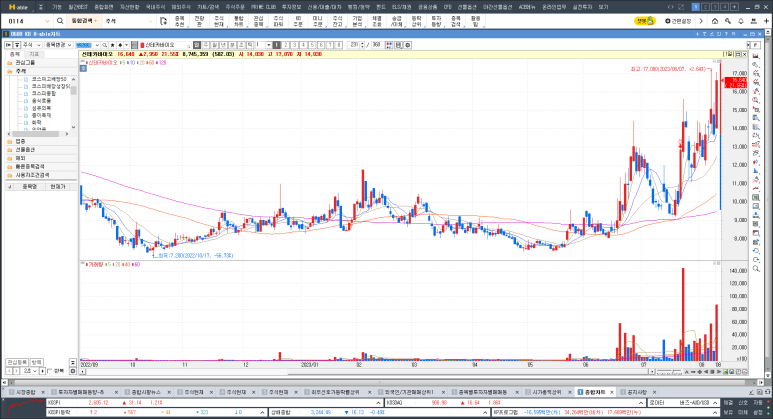Click the 종목추천 toolbar button

pos(179,21)
